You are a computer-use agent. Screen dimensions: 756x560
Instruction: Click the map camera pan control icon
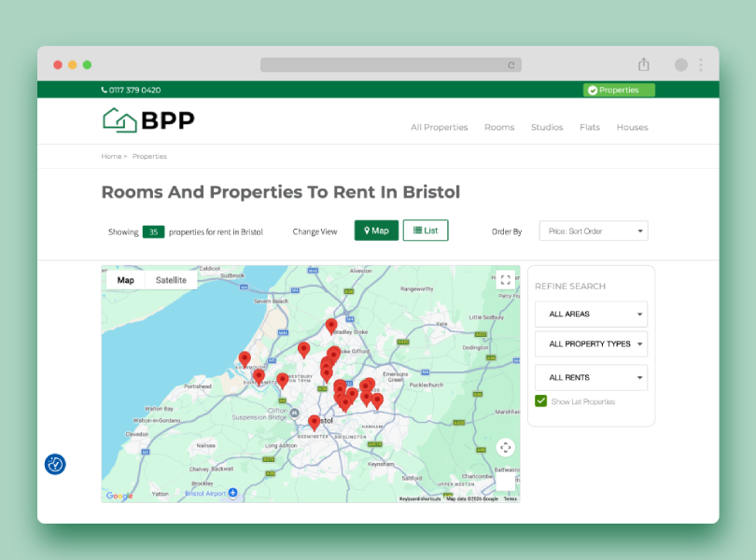click(505, 448)
